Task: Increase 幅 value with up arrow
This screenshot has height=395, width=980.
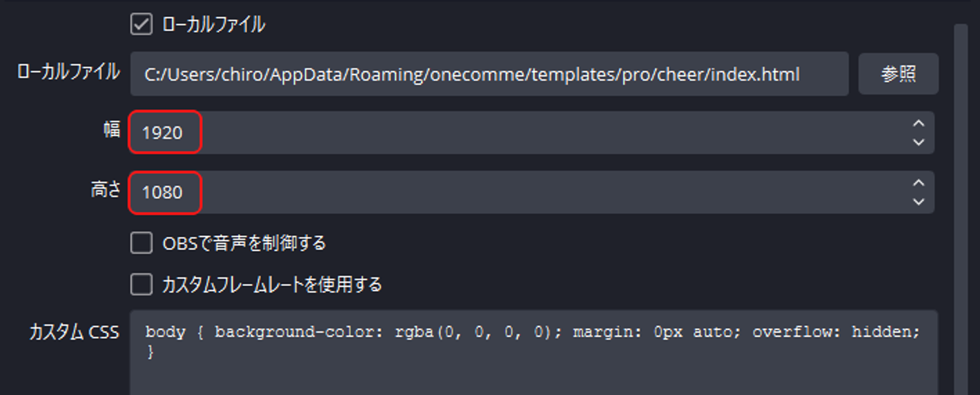Action: pos(918,124)
